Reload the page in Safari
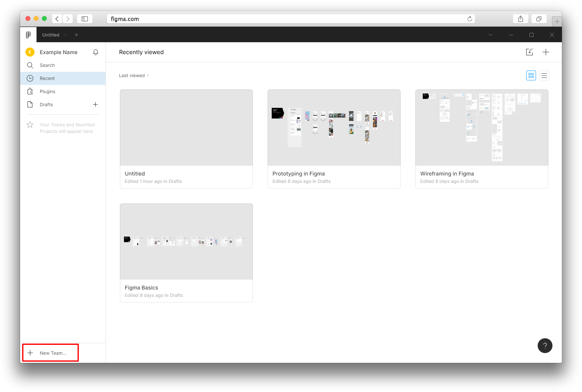The image size is (582, 392). click(470, 19)
